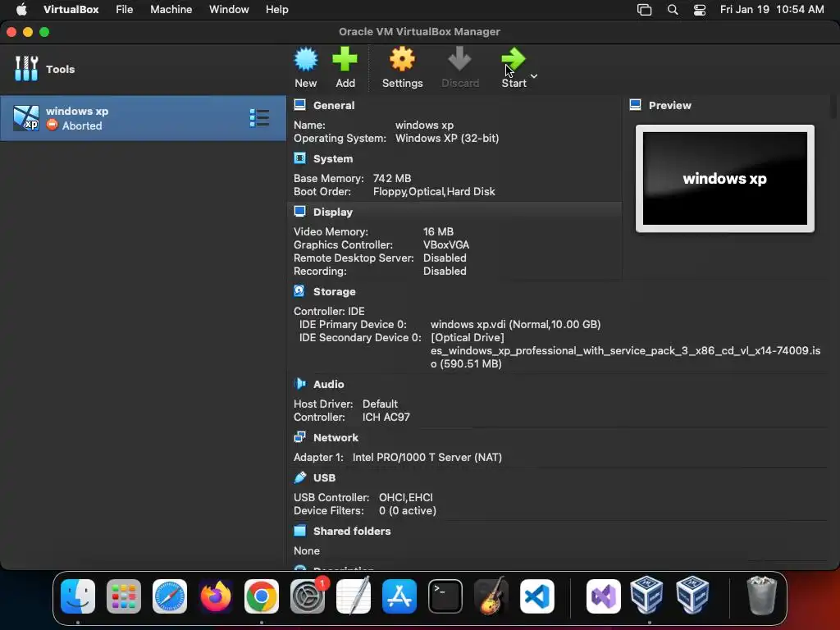Select the windows xp virtual machine
This screenshot has width=840, height=630.
tap(143, 118)
